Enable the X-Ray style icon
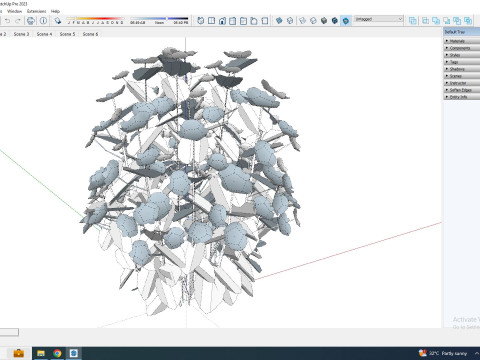 (x=279, y=21)
